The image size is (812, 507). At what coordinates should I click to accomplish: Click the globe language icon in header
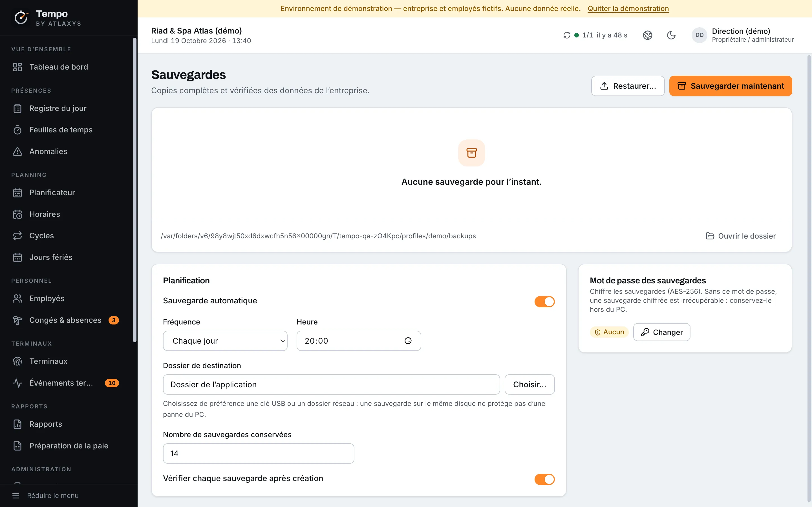(x=648, y=35)
